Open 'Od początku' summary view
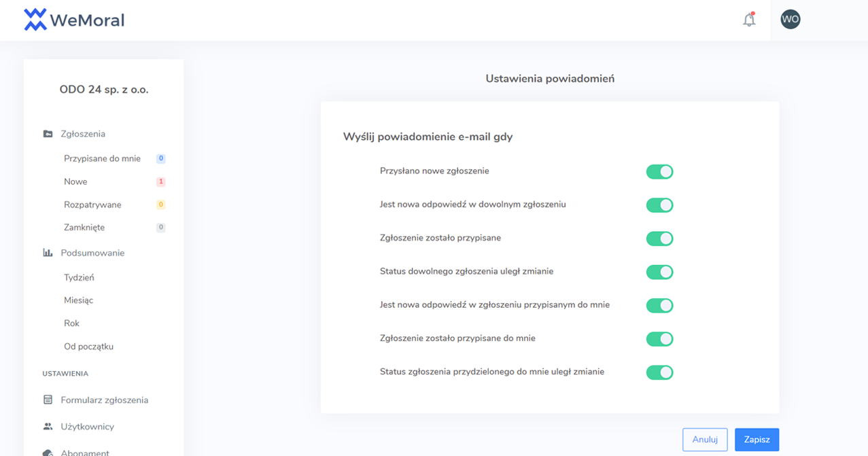Screen dimensions: 868x456 (88, 347)
